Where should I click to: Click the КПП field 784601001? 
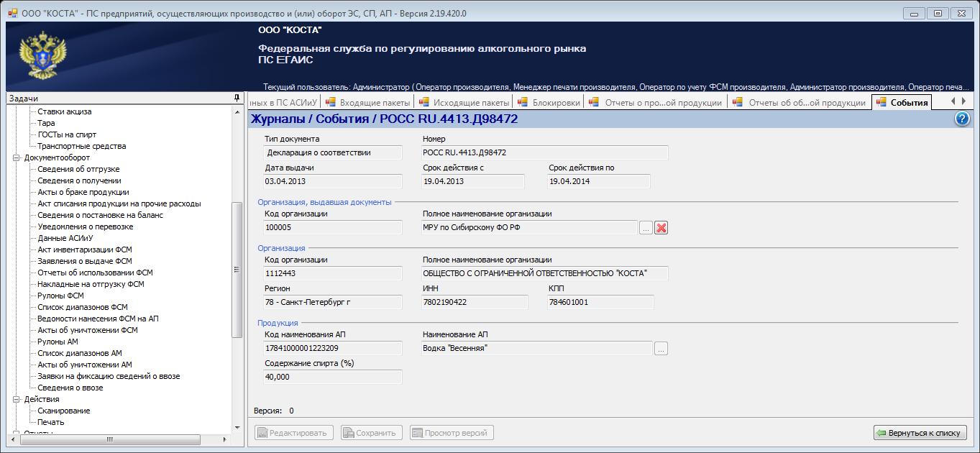click(x=600, y=302)
